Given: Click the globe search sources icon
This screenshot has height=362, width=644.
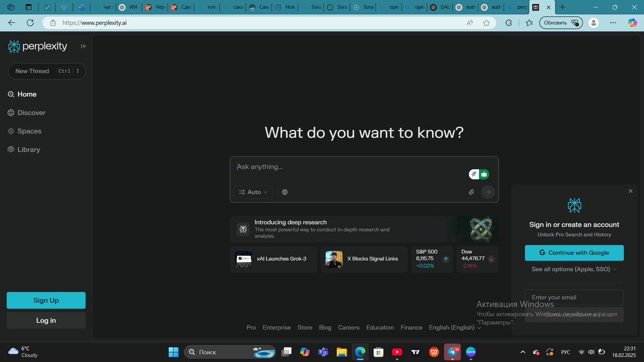Looking at the screenshot, I should [x=285, y=192].
